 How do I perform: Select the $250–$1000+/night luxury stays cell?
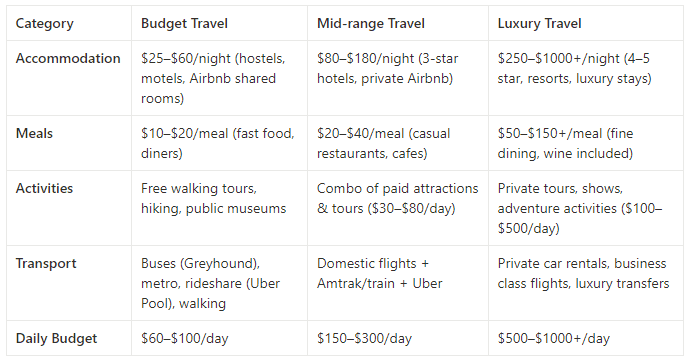click(x=586, y=78)
